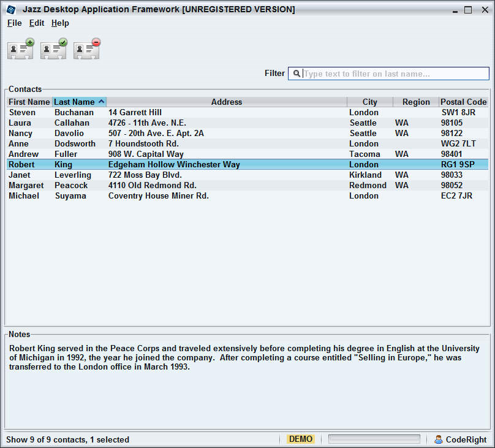The width and height of the screenshot is (495, 448).
Task: Click Robert in the selected row
Action: click(x=21, y=164)
